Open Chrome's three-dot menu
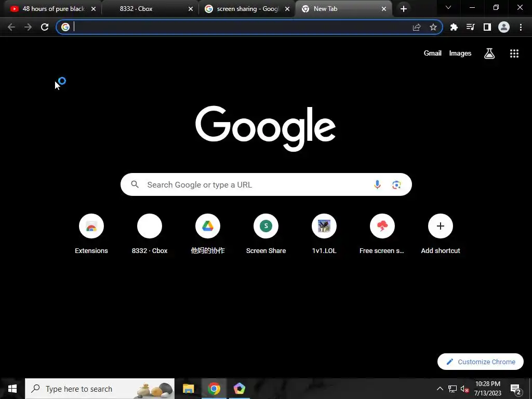Viewport: 532px width, 399px height. pyautogui.click(x=521, y=27)
